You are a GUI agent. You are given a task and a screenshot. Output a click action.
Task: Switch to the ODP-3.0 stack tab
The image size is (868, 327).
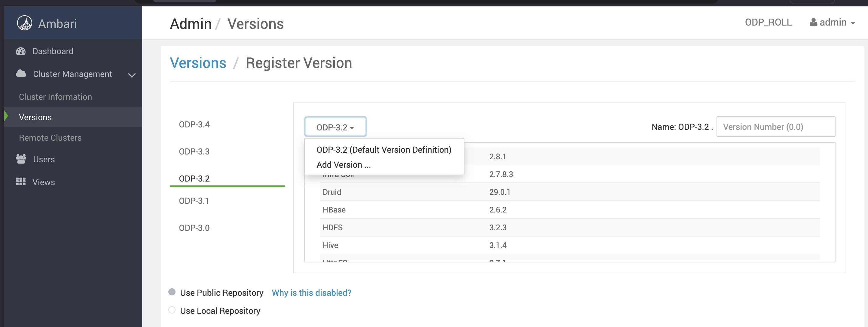click(x=194, y=228)
